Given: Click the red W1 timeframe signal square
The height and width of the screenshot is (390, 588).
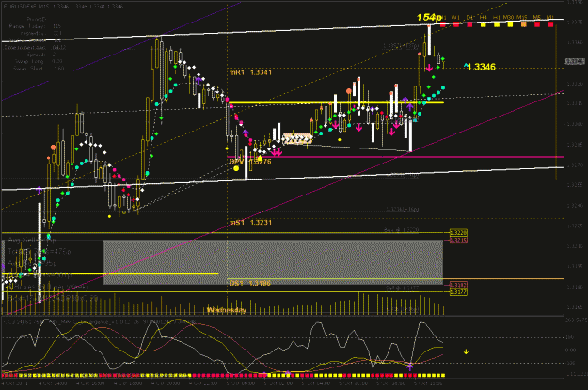Looking at the screenshot, I should 456,24.
